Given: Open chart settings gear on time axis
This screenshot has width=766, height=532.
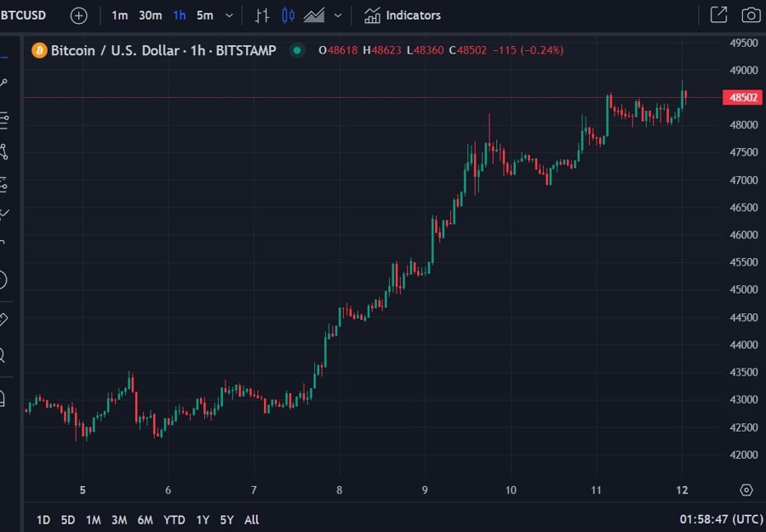Looking at the screenshot, I should pos(746,489).
